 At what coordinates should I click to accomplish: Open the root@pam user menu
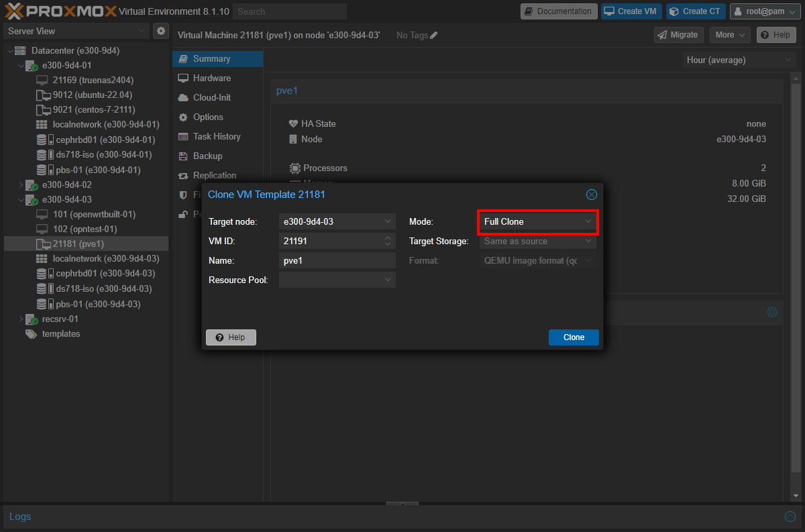(x=765, y=11)
